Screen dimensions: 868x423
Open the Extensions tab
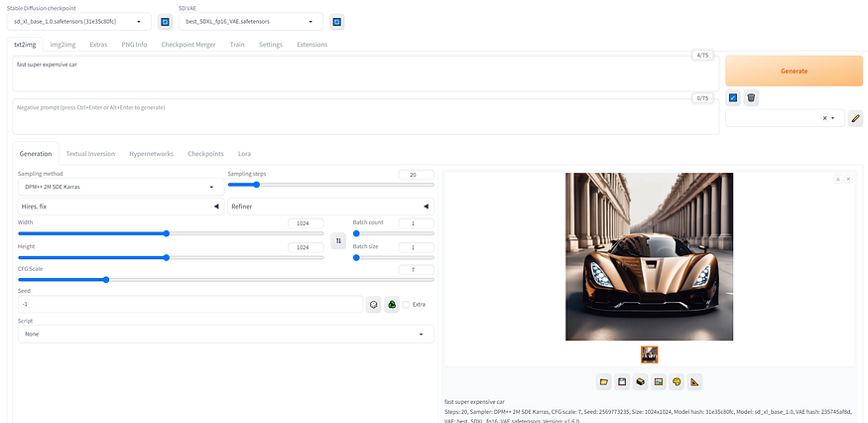click(312, 45)
